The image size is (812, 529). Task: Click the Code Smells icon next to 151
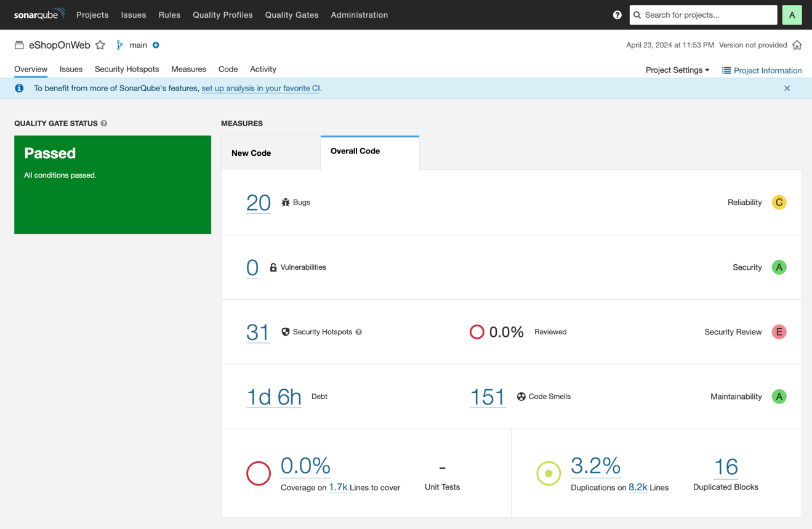pos(521,397)
